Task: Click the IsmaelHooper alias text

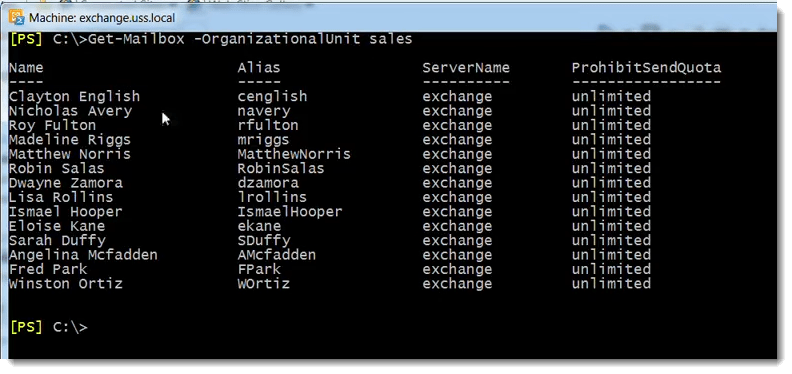Action: coord(289,212)
